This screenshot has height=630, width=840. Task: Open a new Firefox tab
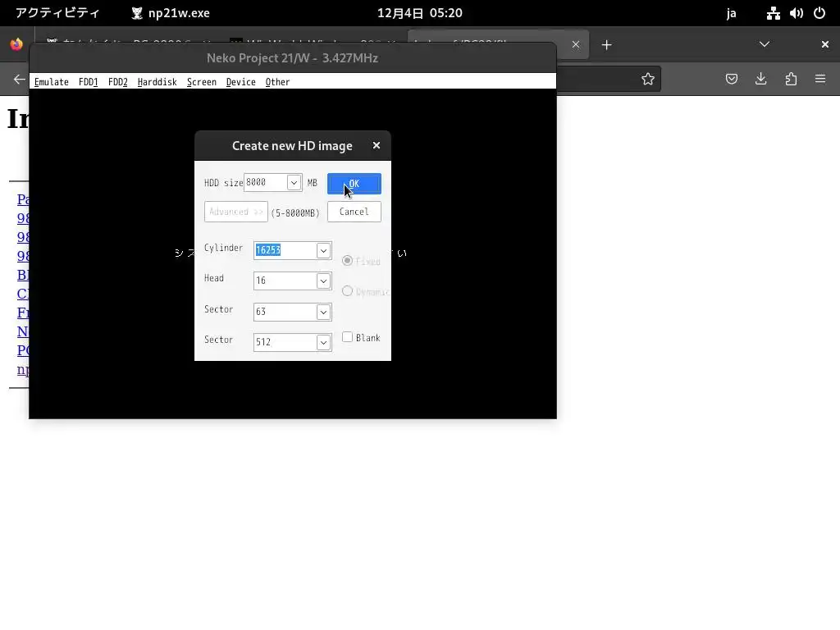[x=606, y=45]
